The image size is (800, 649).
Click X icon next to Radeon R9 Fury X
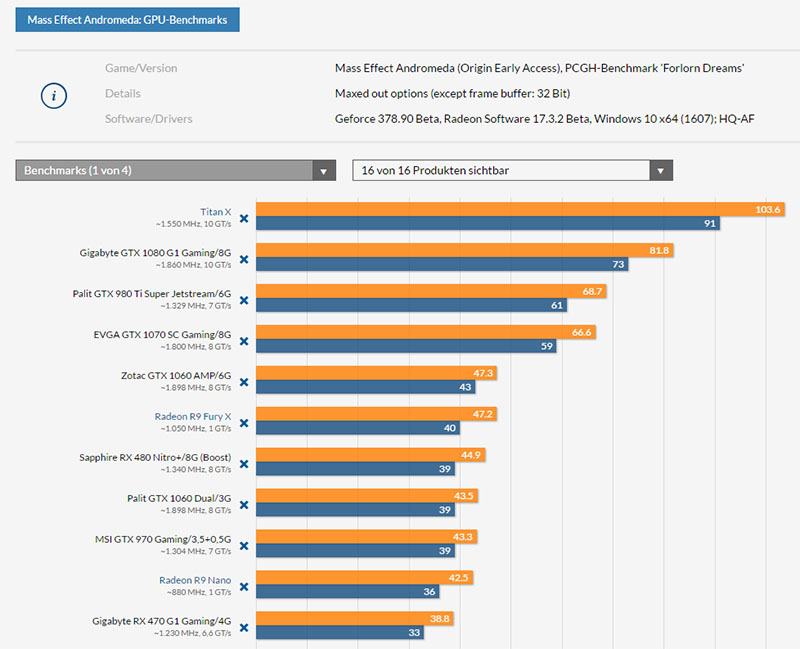pos(243,424)
